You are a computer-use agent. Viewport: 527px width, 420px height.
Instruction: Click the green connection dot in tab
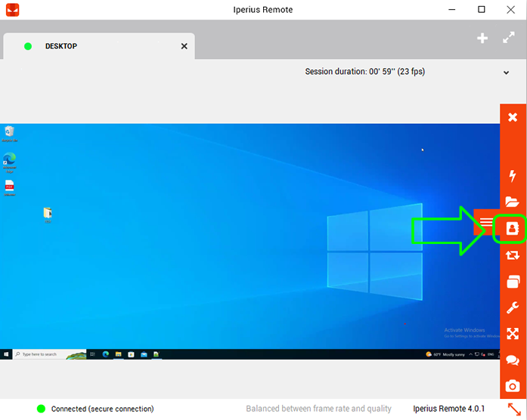coord(28,46)
